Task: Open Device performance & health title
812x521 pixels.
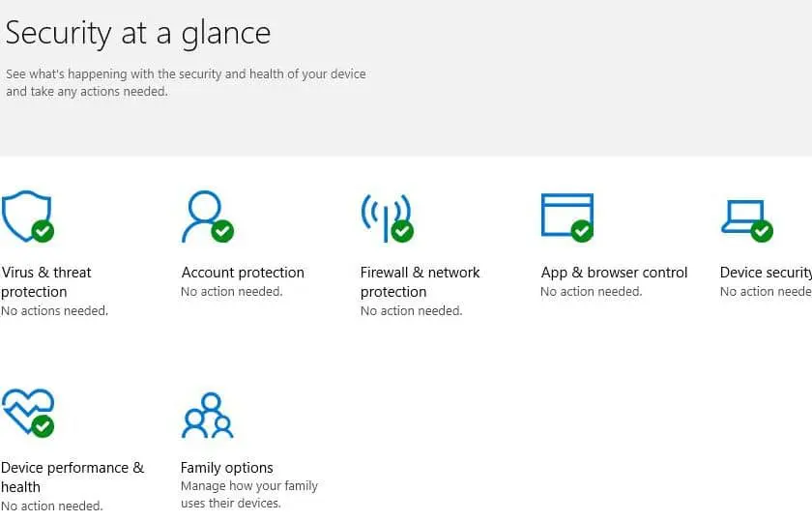Action: point(72,477)
